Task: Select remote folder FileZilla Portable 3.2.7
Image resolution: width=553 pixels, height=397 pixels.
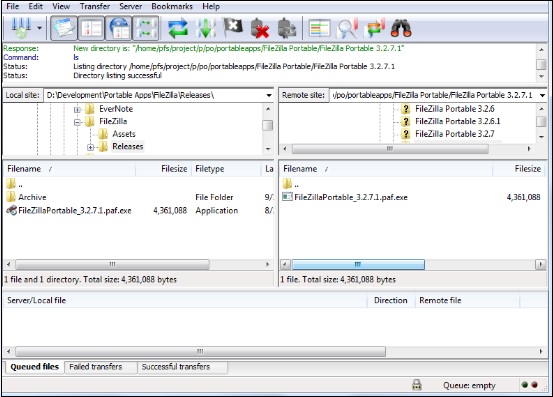Action: [455, 134]
